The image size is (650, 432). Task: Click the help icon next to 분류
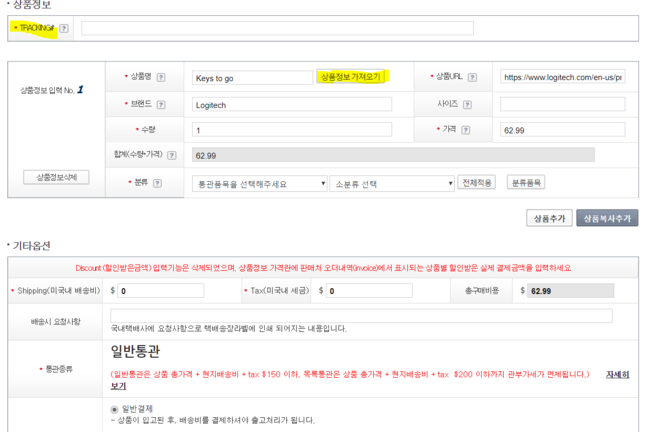(x=157, y=183)
